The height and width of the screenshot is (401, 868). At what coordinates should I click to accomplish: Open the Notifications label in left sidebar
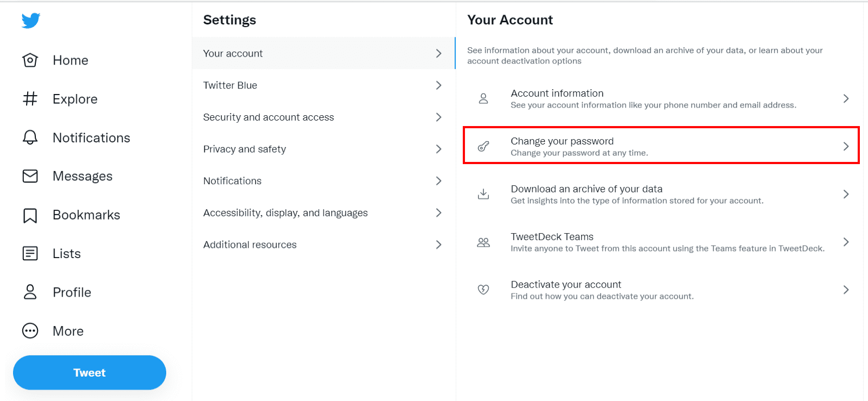(91, 137)
